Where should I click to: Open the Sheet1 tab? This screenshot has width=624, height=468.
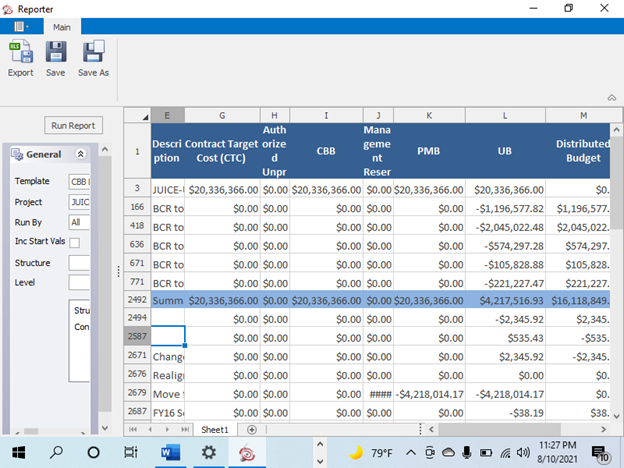coord(215,430)
